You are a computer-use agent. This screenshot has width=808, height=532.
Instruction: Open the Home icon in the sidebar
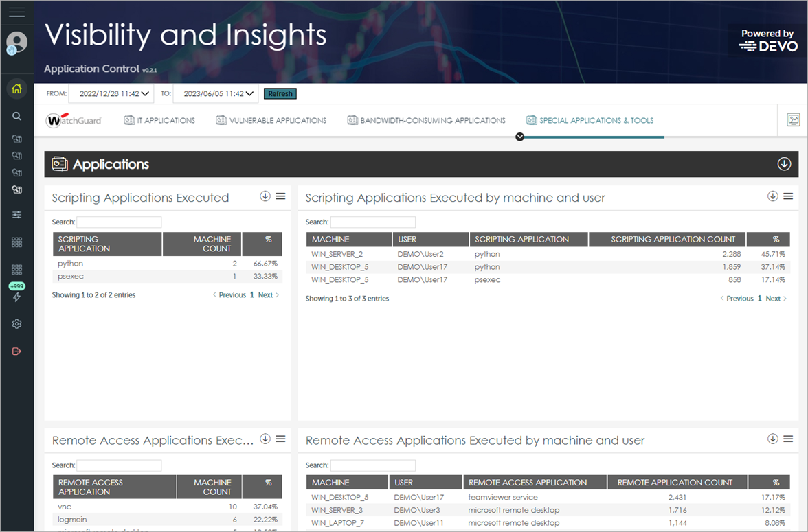pyautogui.click(x=17, y=89)
